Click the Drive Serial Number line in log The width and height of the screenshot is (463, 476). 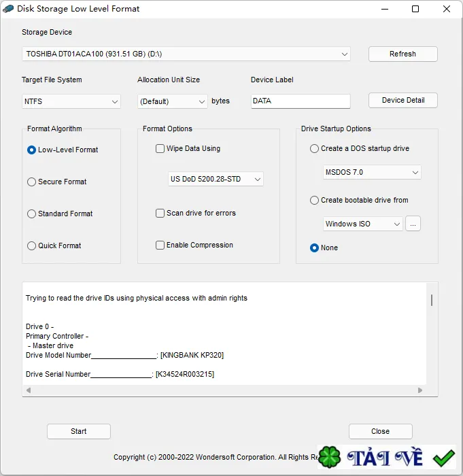pyautogui.click(x=120, y=374)
